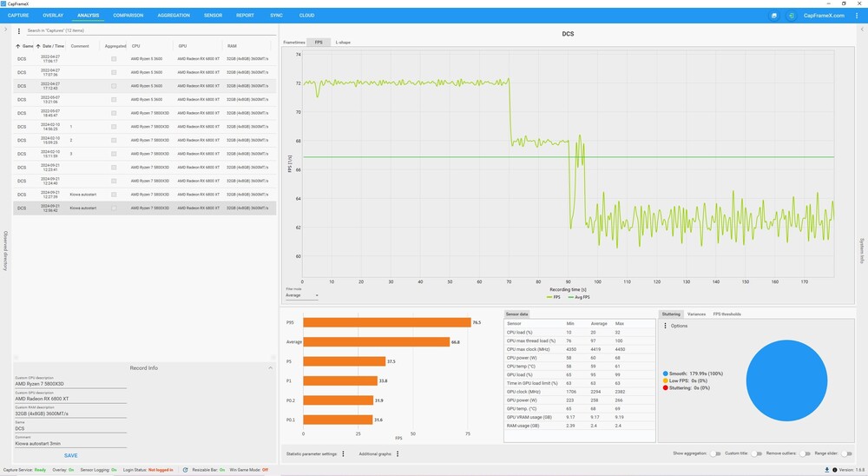Open the COMPARISON tab
The width and height of the screenshot is (868, 476).
click(128, 16)
